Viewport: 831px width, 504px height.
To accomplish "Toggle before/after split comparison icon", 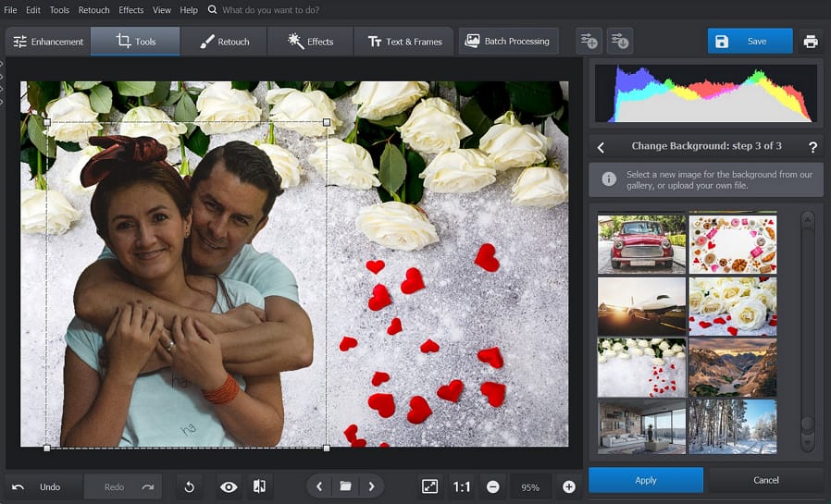I will (259, 486).
